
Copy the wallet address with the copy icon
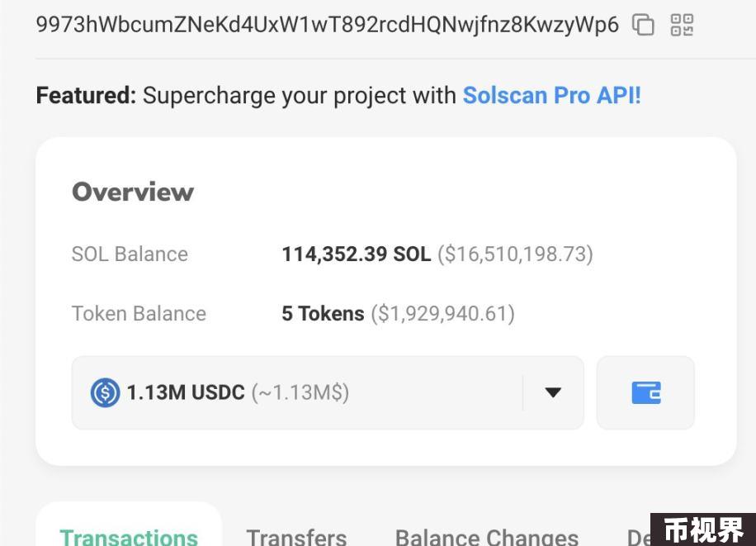click(643, 25)
